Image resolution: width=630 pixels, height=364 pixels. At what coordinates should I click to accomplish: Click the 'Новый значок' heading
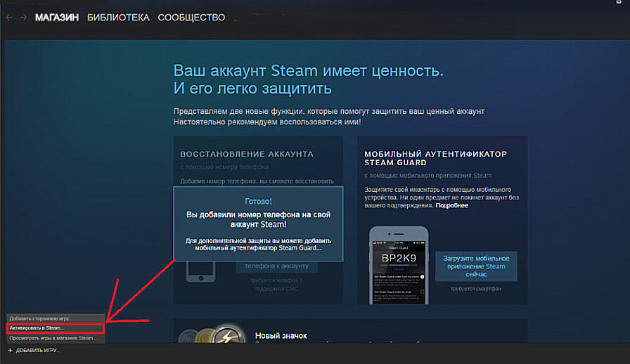[x=281, y=336]
